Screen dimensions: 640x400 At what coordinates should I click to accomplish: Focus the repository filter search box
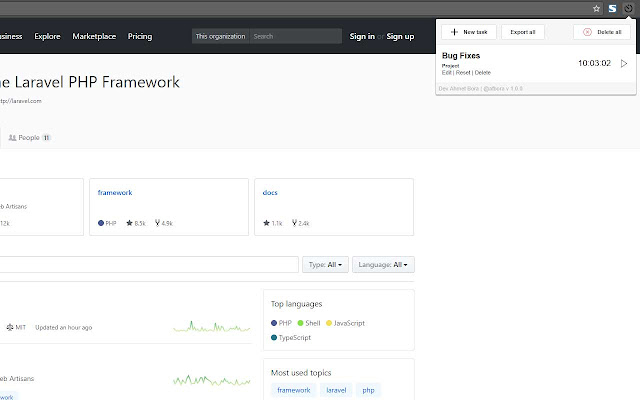tap(149, 264)
